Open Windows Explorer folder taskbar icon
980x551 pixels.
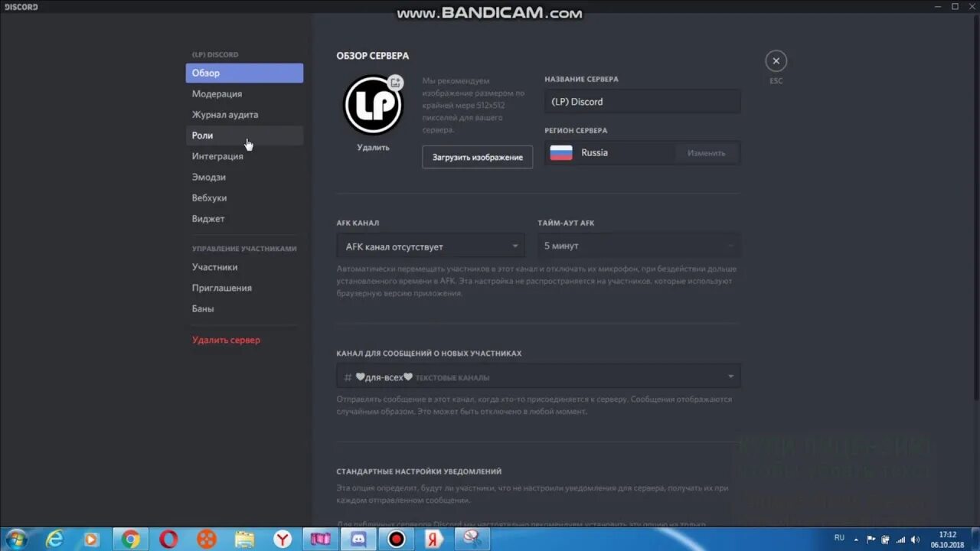pyautogui.click(x=244, y=539)
